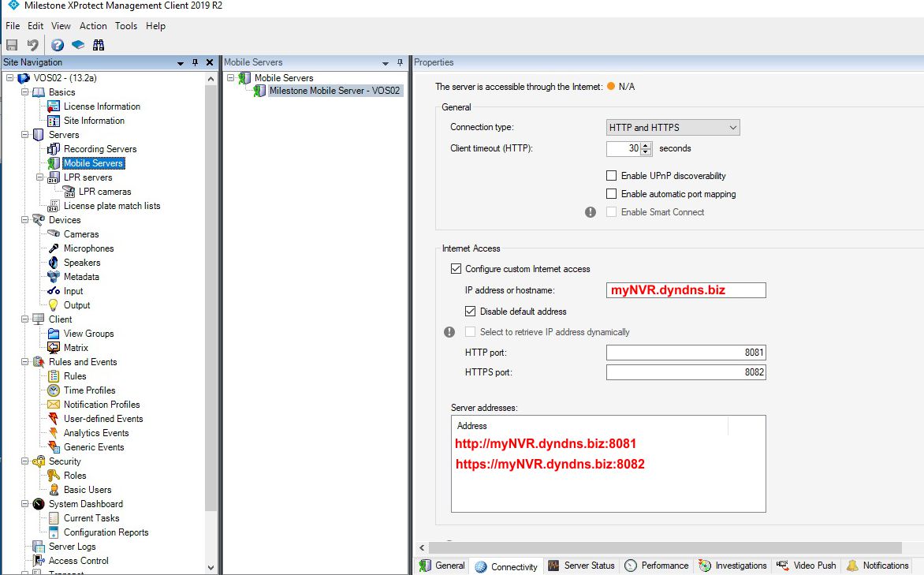Switch to the Video Push tab

[x=807, y=566]
